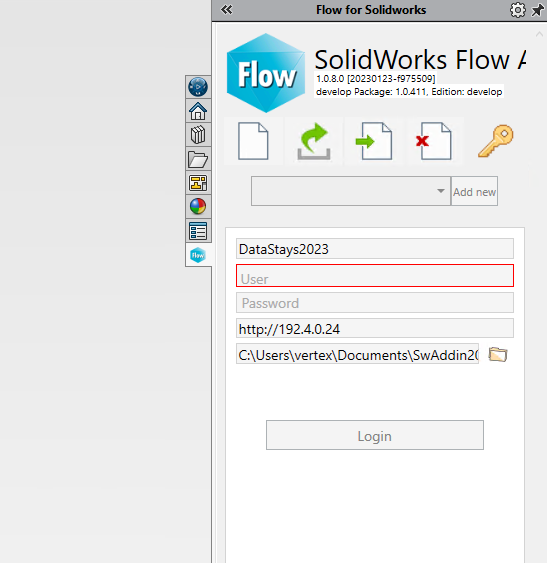Browse for folder next to Documents path

pyautogui.click(x=498, y=354)
